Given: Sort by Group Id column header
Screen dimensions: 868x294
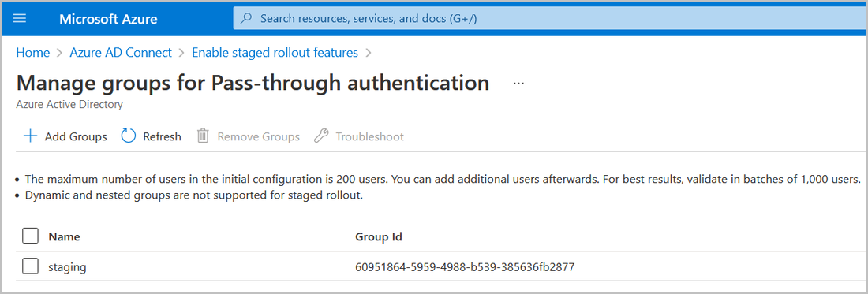Looking at the screenshot, I should 379,237.
